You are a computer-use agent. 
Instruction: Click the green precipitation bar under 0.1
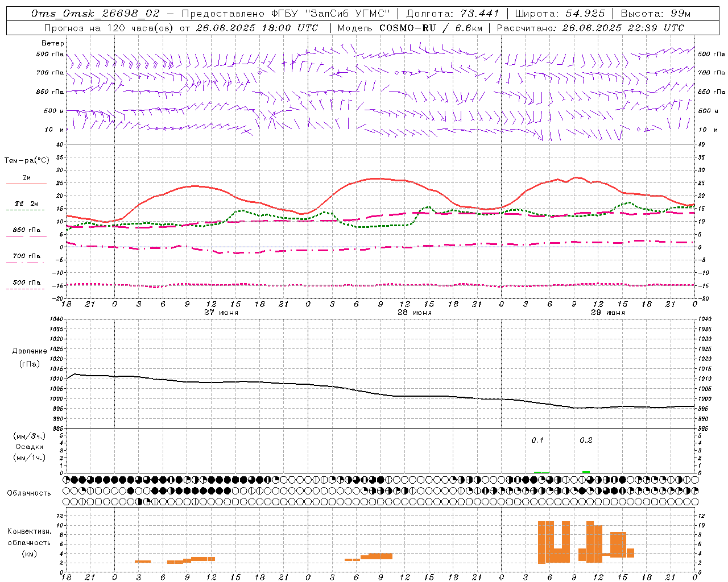point(537,472)
